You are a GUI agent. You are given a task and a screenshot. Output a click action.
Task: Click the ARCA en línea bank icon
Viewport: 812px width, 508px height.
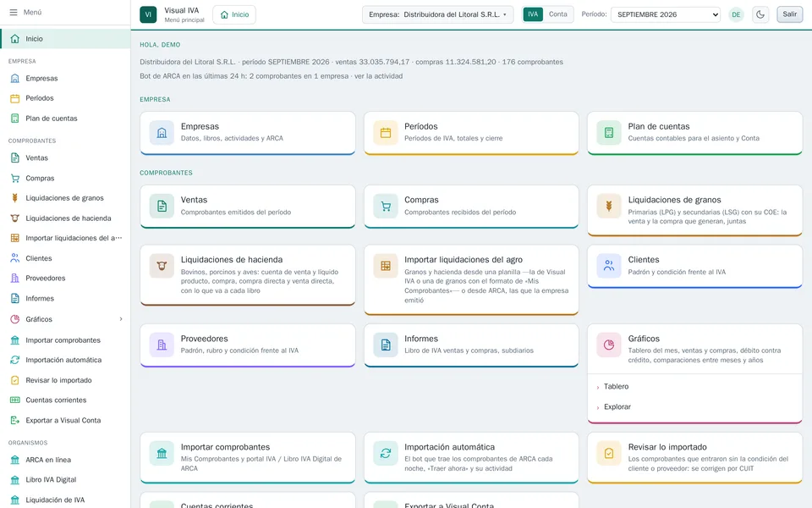[x=15, y=460]
